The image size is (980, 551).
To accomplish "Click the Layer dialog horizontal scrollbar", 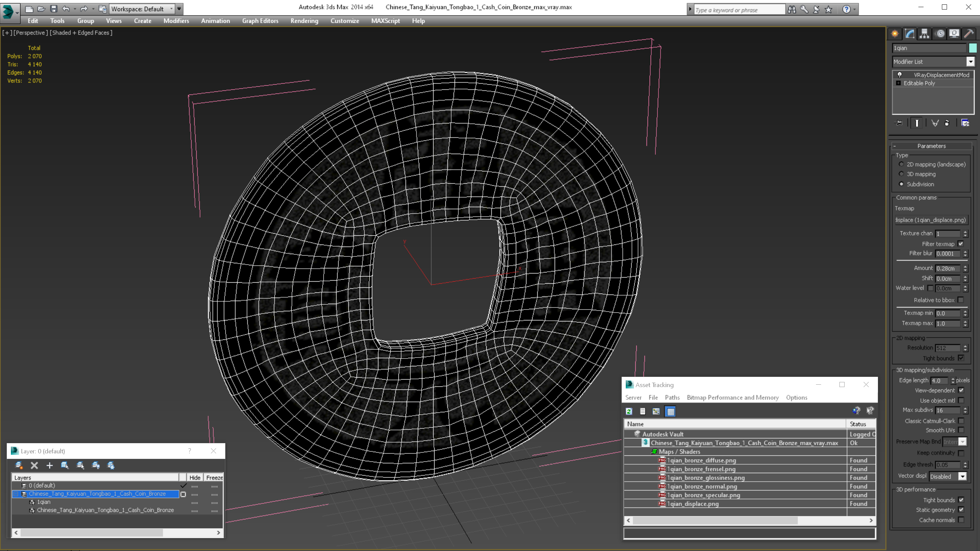I will click(117, 532).
